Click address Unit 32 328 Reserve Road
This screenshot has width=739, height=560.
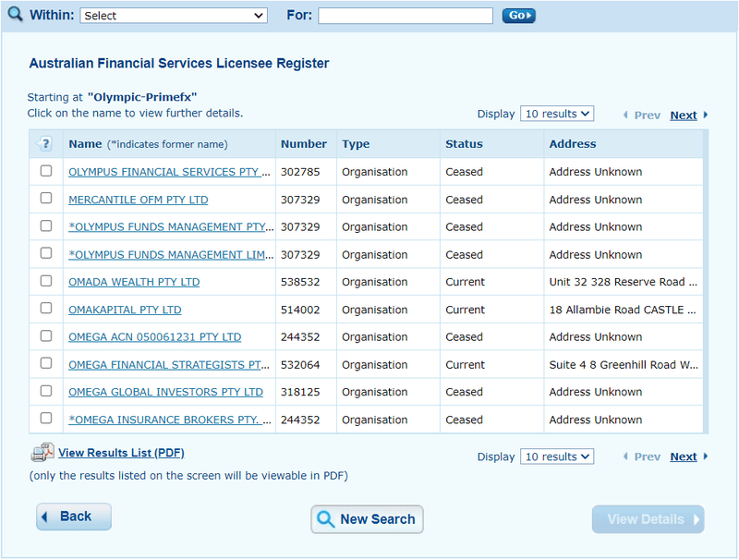(623, 283)
